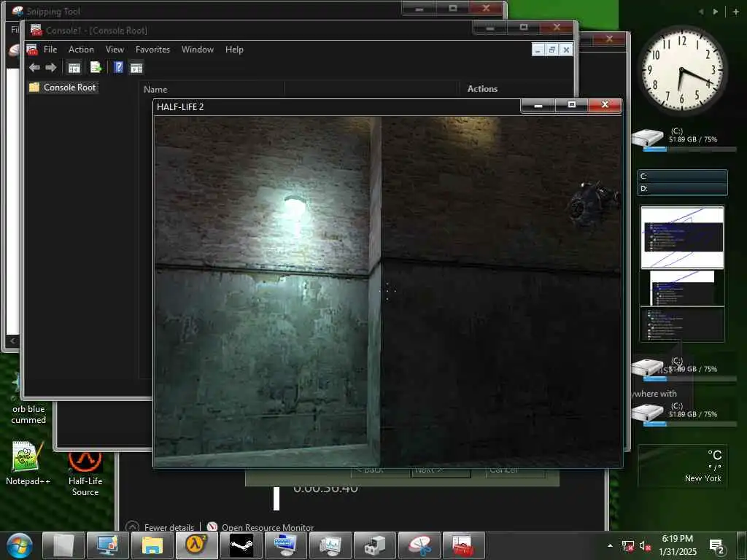The width and height of the screenshot is (747, 560).
Task: Click the muted volume tray icon
Action: coord(645,546)
